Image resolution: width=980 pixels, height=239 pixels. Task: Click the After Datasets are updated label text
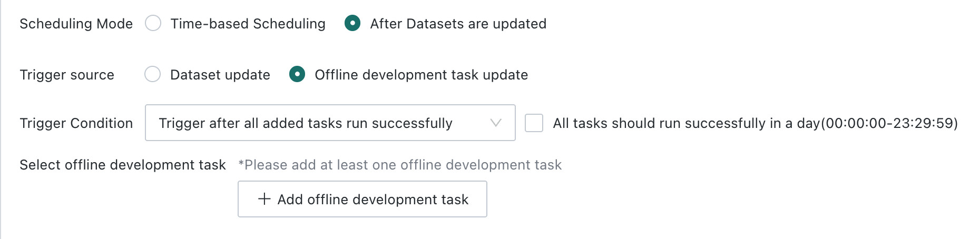click(458, 24)
